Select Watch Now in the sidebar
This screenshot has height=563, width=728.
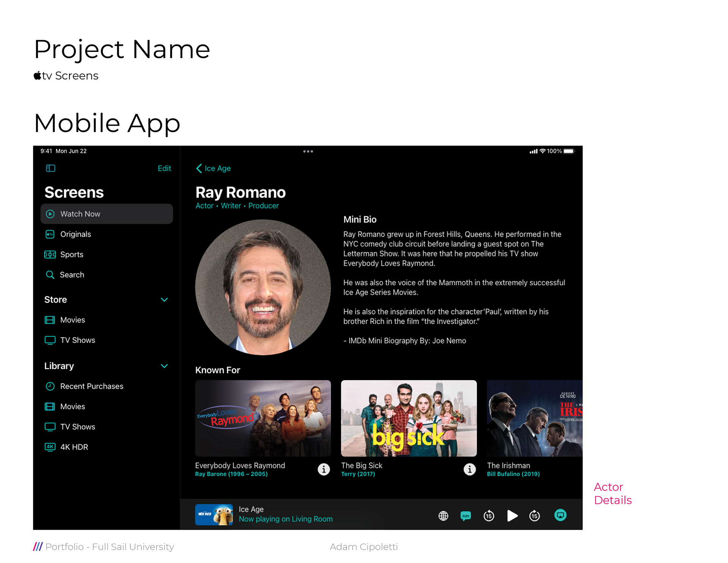tap(107, 214)
